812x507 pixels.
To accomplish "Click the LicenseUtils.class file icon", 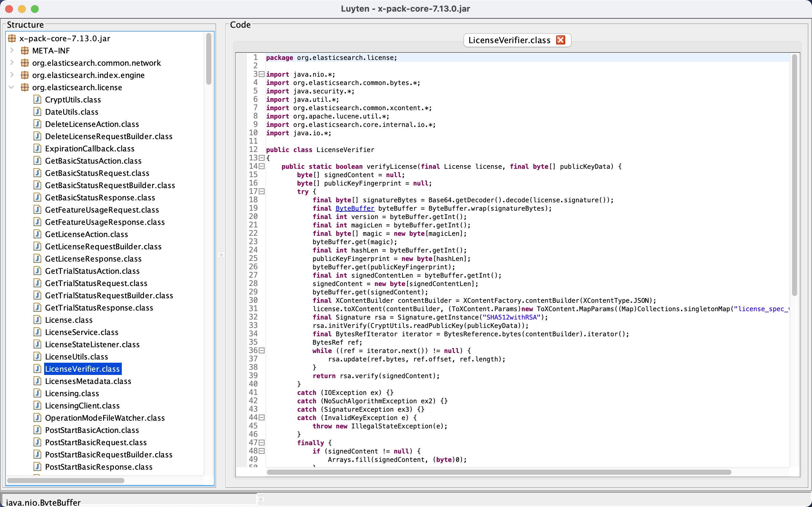I will 38,357.
